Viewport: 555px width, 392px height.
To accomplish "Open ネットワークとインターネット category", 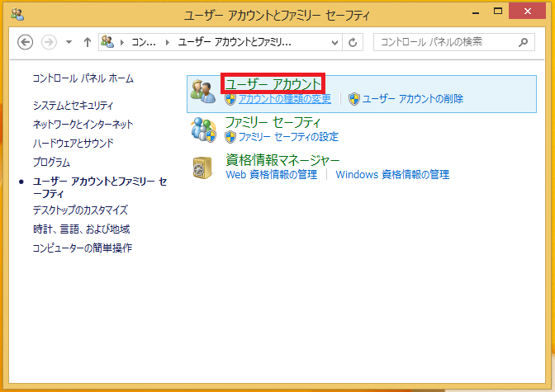I will click(x=83, y=124).
